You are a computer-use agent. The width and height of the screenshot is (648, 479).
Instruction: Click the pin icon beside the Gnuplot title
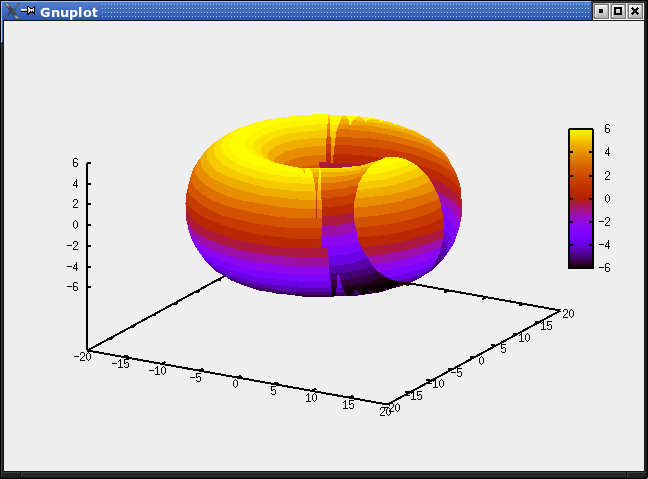click(28, 11)
